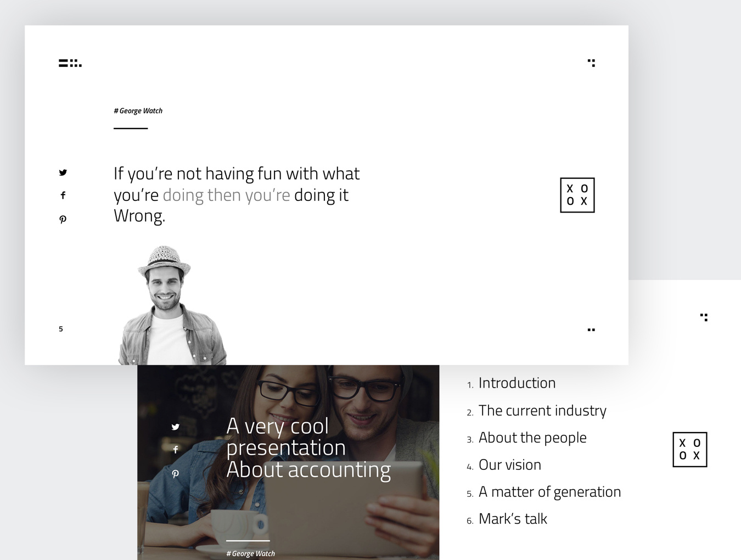Screen dimensions: 741x560
Task: Click the two-dot icon at slide bottom right
Action: coord(591,330)
